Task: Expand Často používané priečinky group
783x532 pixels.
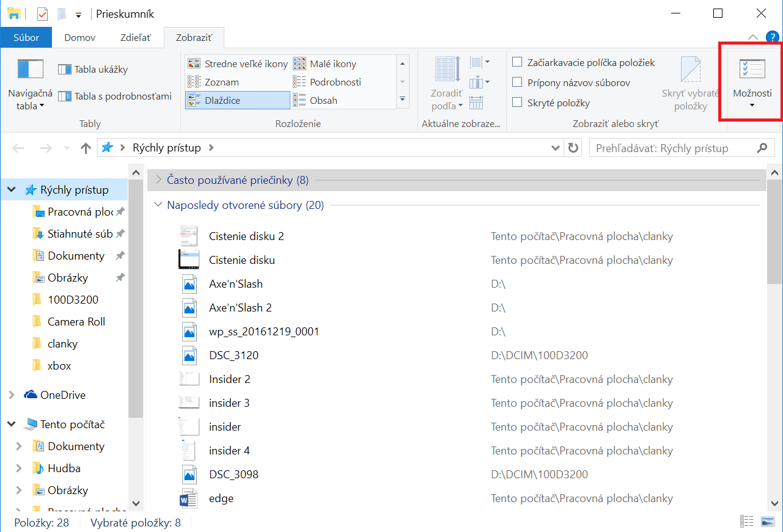Action: tap(158, 180)
